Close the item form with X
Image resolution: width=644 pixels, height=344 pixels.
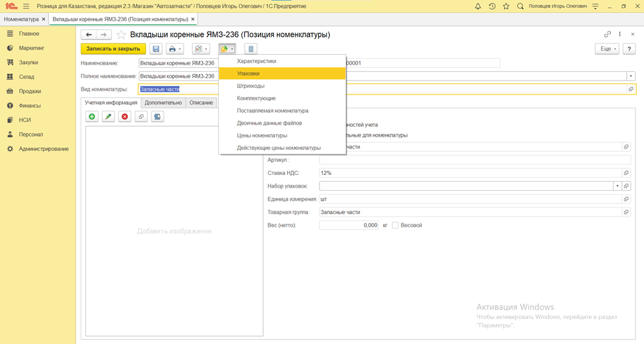633,34
